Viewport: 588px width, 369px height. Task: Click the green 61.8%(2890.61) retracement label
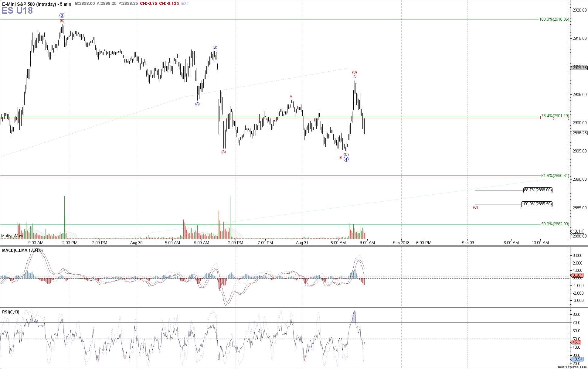[555, 176]
